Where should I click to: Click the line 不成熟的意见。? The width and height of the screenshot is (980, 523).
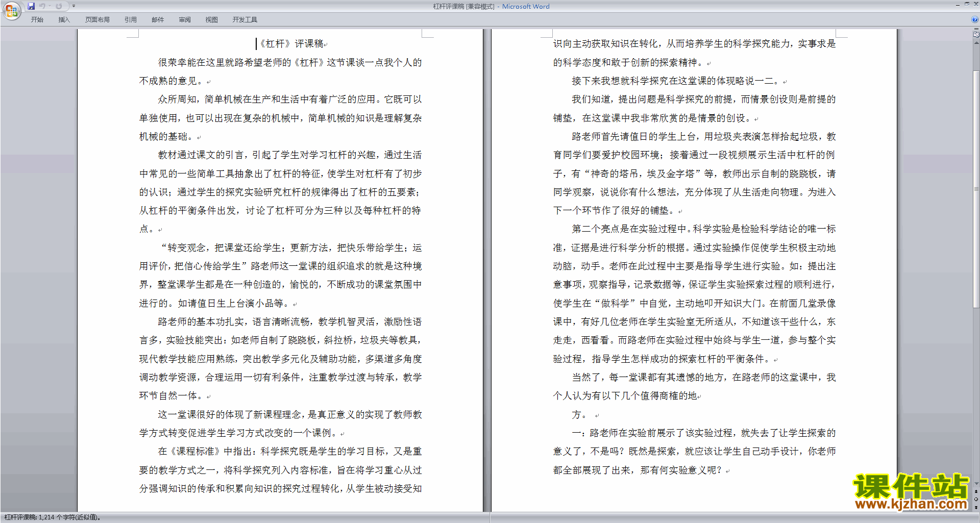point(172,81)
